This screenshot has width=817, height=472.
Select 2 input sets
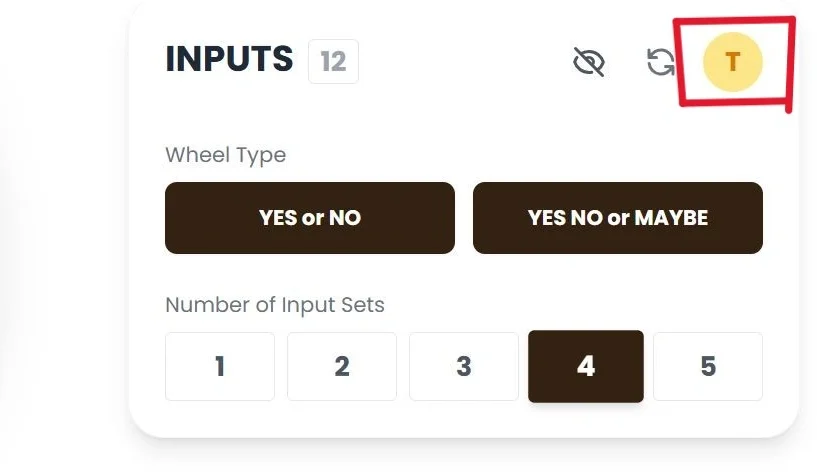[x=341, y=366]
